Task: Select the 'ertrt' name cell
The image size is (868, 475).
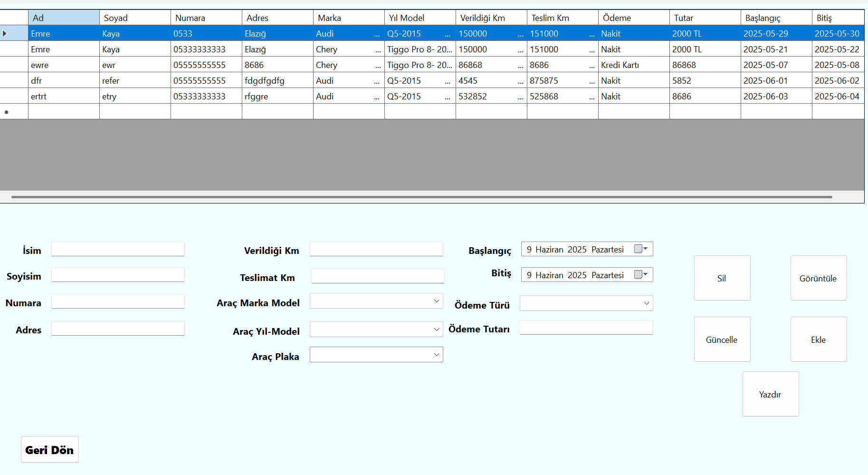Action: pos(64,96)
